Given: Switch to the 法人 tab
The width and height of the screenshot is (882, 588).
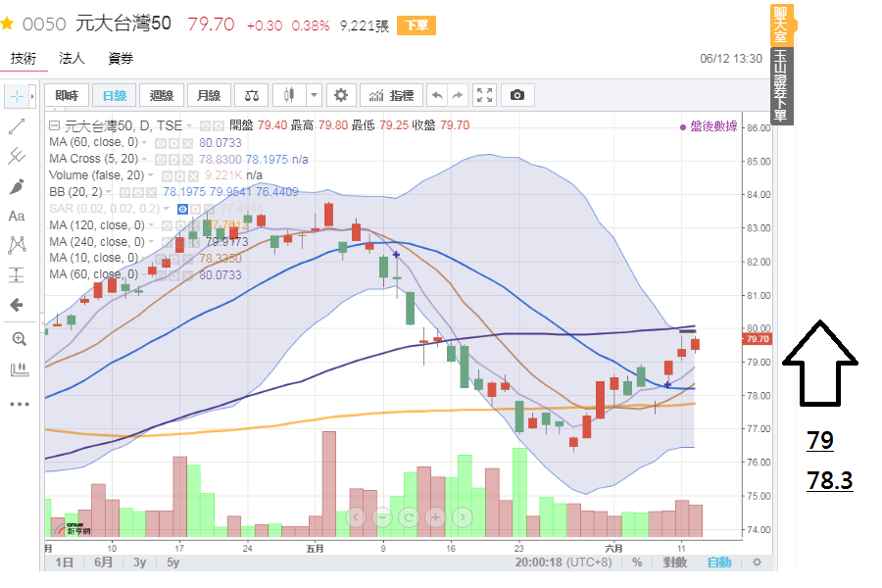Looking at the screenshot, I should click(x=72, y=58).
